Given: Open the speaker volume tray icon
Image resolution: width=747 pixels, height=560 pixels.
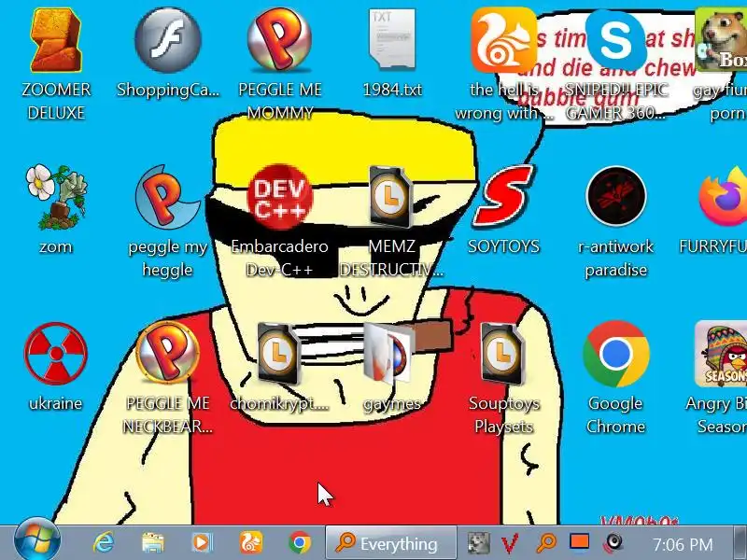Looking at the screenshot, I should tap(613, 543).
